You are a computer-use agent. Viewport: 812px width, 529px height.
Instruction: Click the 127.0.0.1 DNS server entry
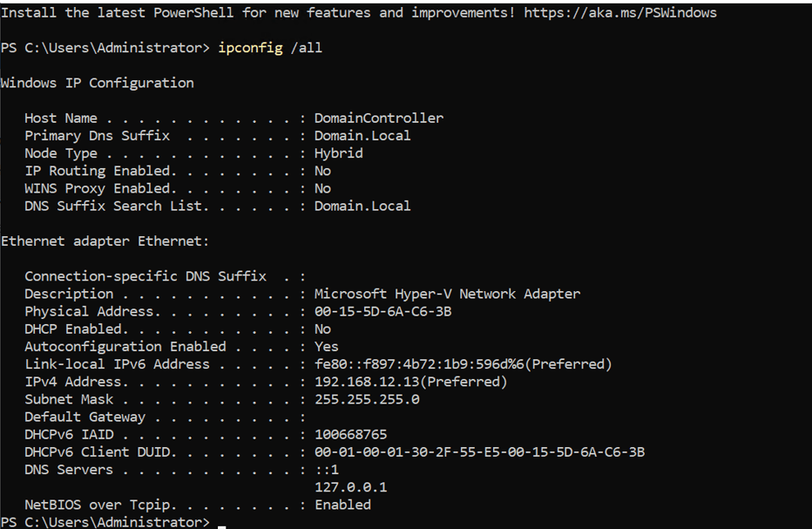(x=351, y=487)
